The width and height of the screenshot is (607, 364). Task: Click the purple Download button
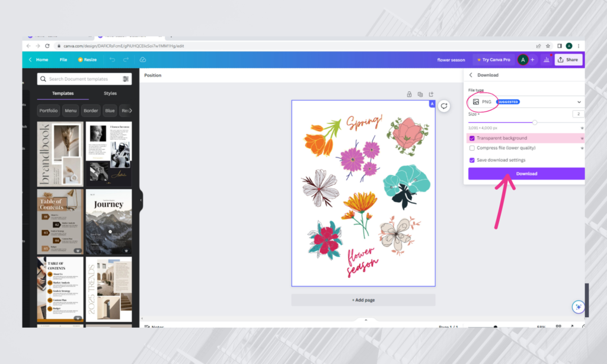[526, 174]
